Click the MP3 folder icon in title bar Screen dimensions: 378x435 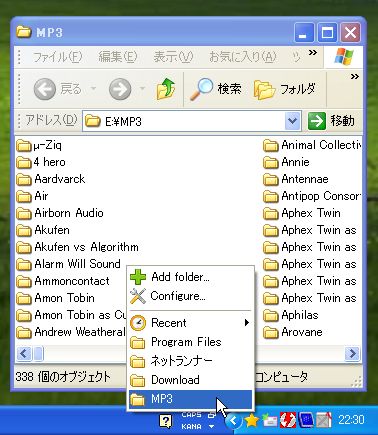(24, 32)
